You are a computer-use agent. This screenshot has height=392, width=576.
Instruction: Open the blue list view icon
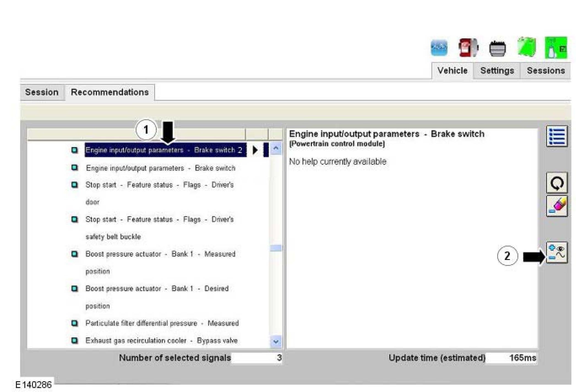(x=556, y=136)
